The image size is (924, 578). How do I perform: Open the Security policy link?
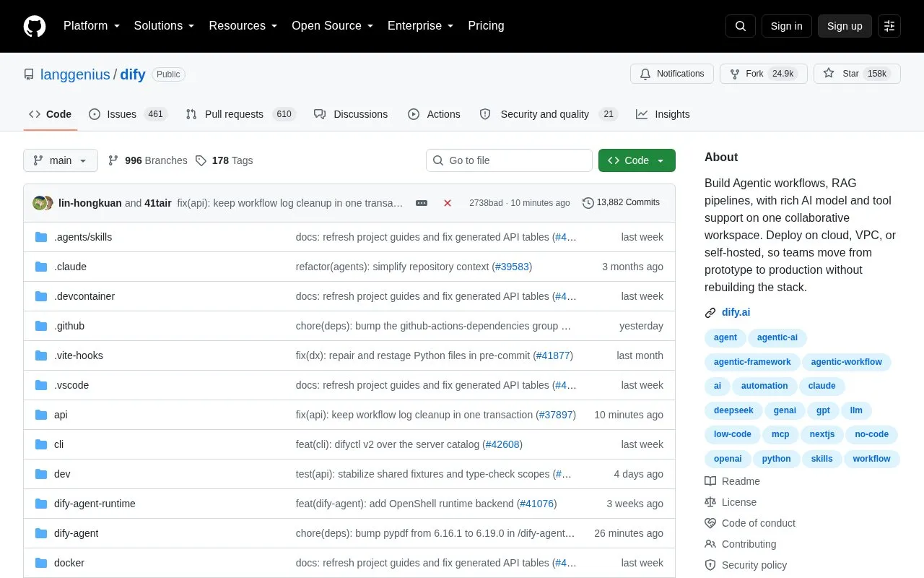coord(746,565)
